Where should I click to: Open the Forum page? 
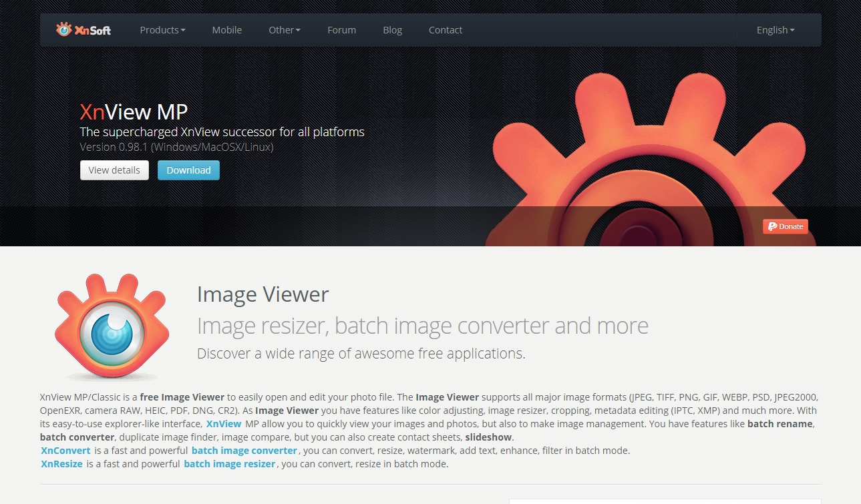[x=341, y=30]
